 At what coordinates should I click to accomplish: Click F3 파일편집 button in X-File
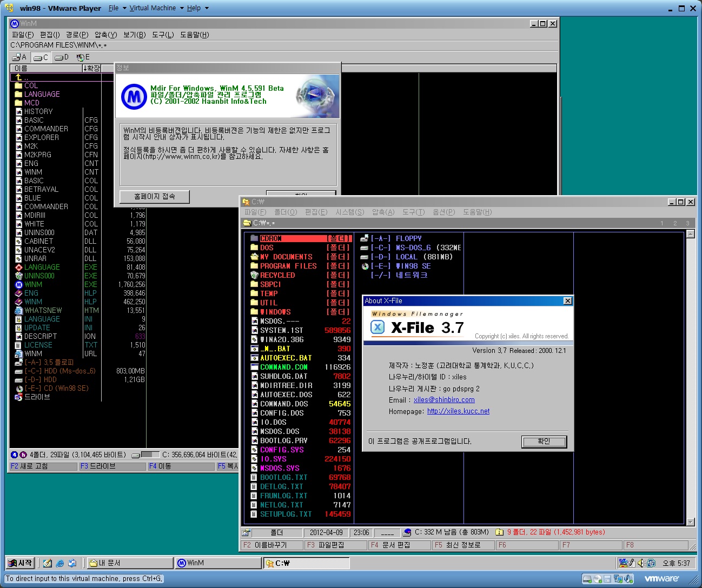pos(336,545)
